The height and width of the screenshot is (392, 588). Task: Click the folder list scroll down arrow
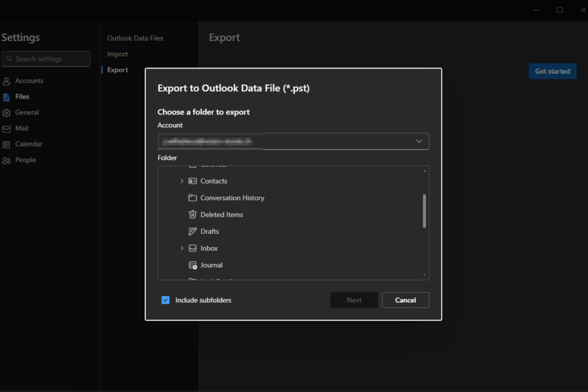click(x=425, y=275)
